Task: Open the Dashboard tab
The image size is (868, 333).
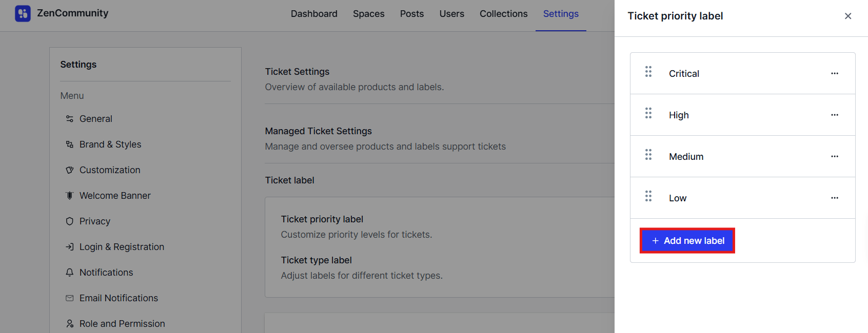Action: pos(314,14)
